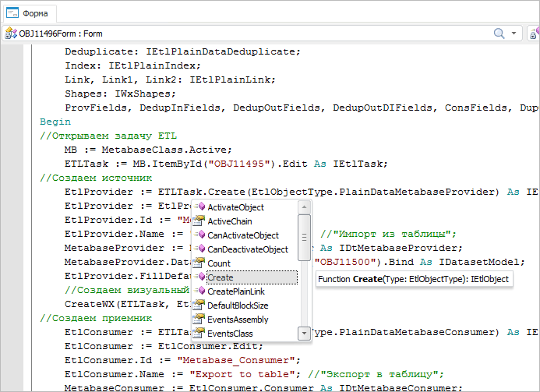This screenshot has height=392, width=540.
Task: Click the magnifier search icon
Action: click(x=499, y=34)
